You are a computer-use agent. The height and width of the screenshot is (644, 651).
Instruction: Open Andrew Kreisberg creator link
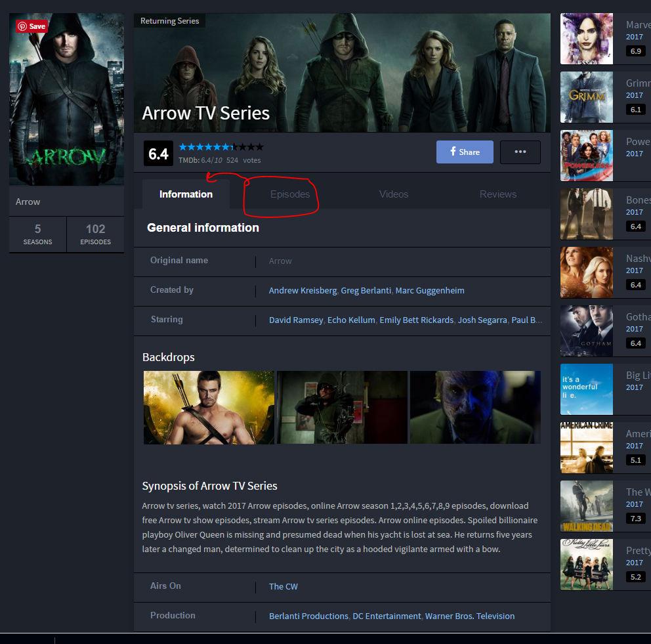click(303, 290)
